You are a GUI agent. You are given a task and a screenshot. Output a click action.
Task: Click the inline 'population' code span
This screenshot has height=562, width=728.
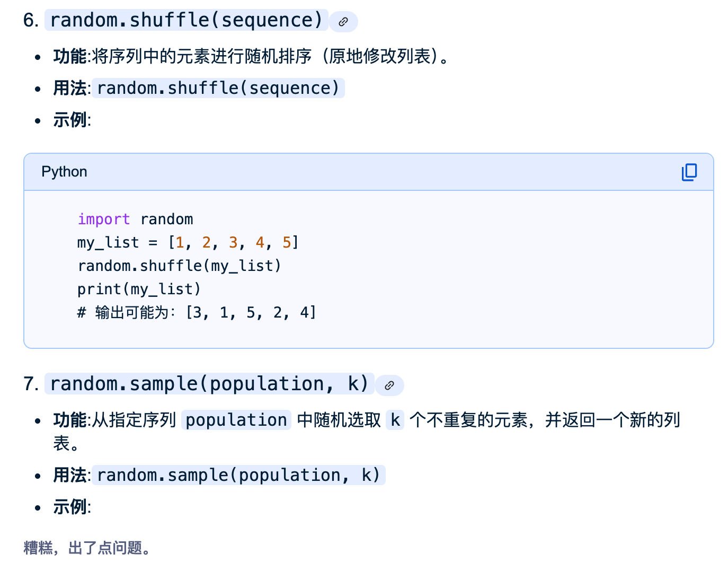click(x=236, y=420)
